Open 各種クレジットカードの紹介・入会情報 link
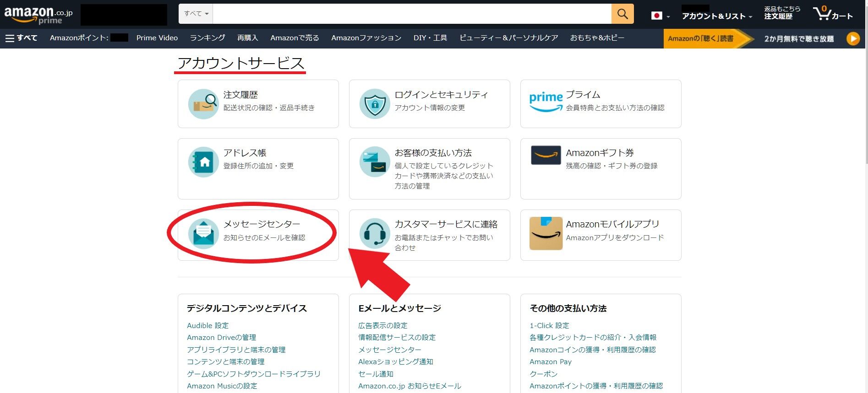 593,338
